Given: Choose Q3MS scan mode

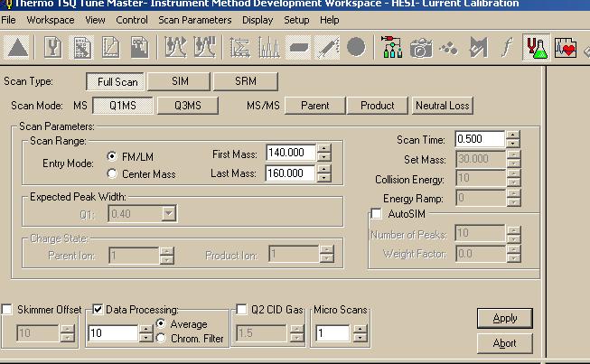Looking at the screenshot, I should [x=188, y=106].
